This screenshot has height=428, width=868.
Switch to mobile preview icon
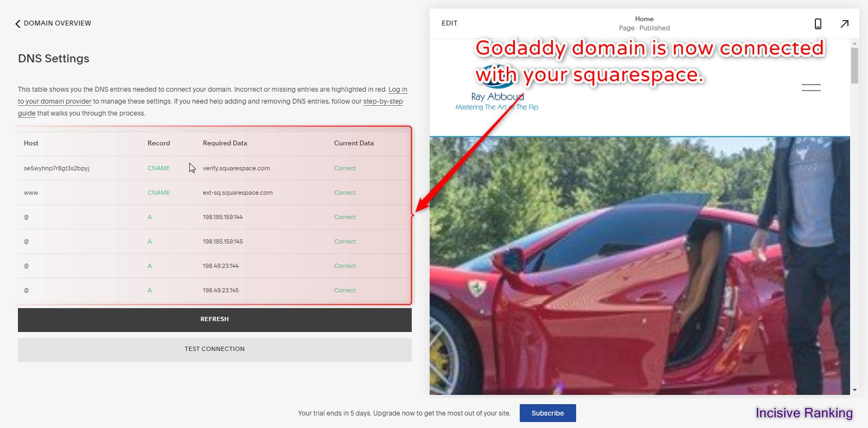point(818,24)
